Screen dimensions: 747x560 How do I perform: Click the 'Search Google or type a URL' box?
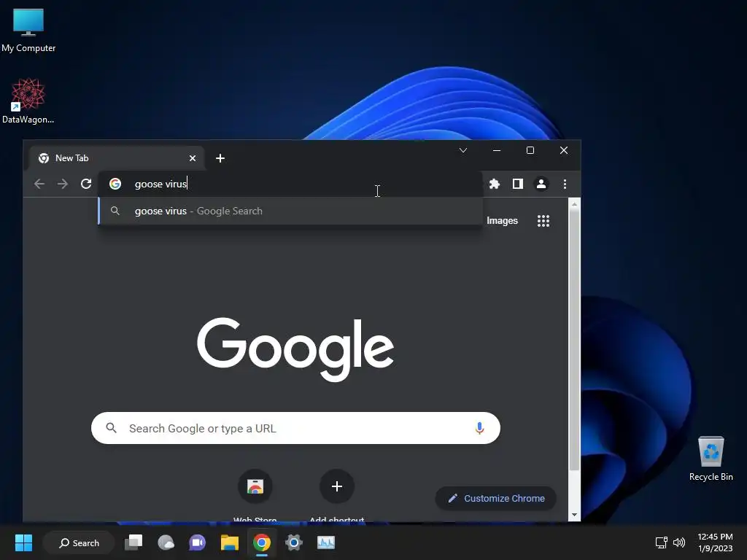pyautogui.click(x=295, y=428)
